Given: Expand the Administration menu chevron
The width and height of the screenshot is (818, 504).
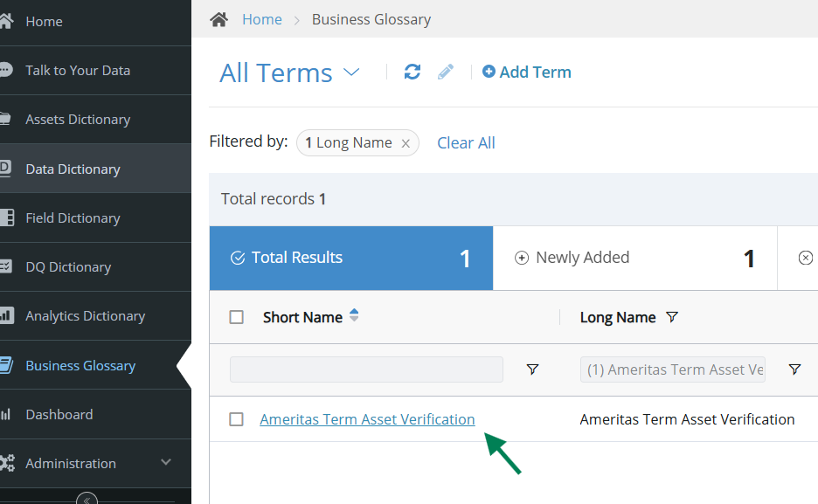Looking at the screenshot, I should pos(166,462).
